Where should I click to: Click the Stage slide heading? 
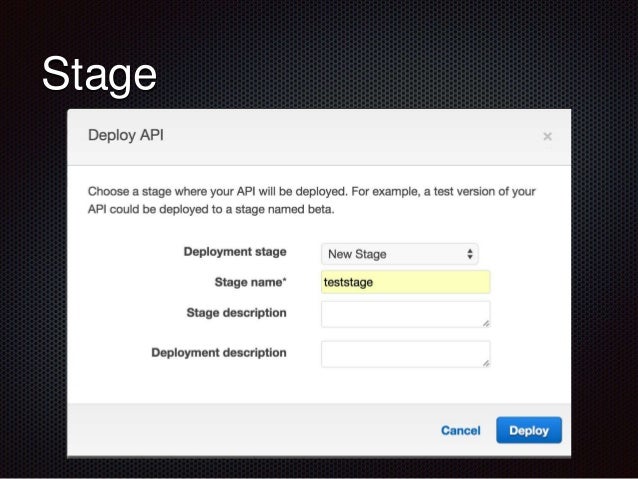coord(99,74)
